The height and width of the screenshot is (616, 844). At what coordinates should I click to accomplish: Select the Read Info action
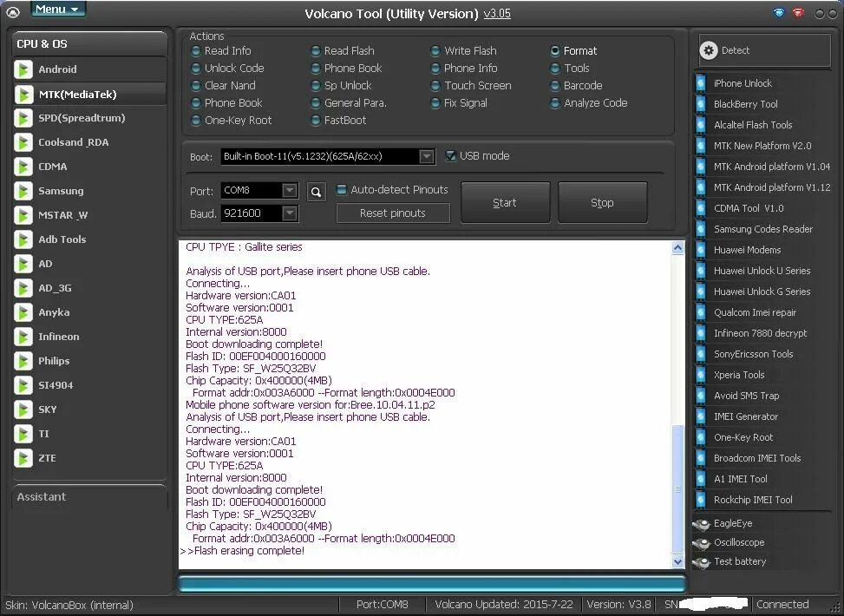(221, 51)
